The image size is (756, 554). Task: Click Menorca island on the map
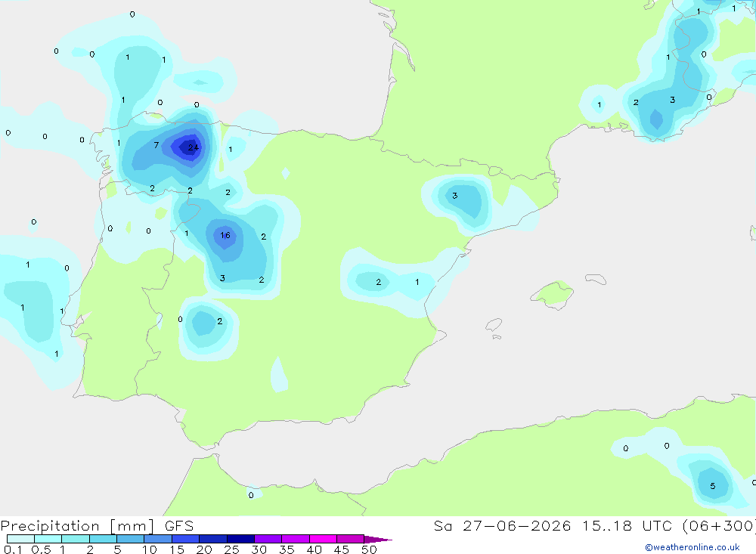tap(596, 279)
